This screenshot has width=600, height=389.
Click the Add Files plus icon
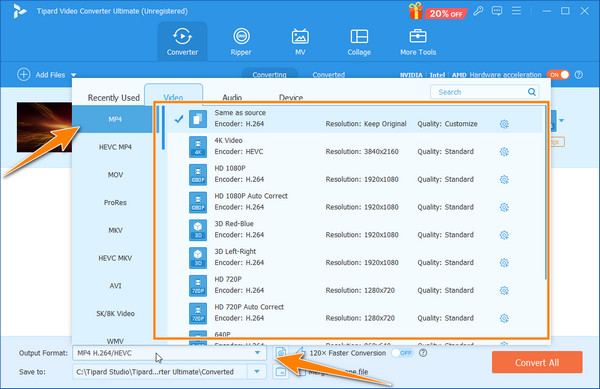[23, 75]
